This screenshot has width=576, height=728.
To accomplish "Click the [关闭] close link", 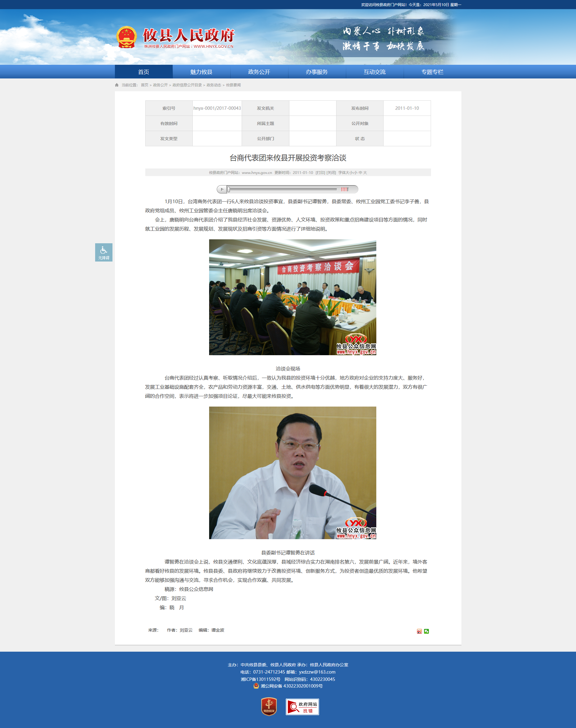I will (x=331, y=173).
